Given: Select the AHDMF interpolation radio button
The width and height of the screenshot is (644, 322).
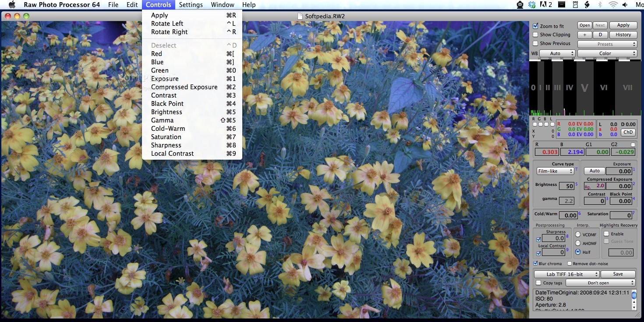Looking at the screenshot, I should click(578, 243).
